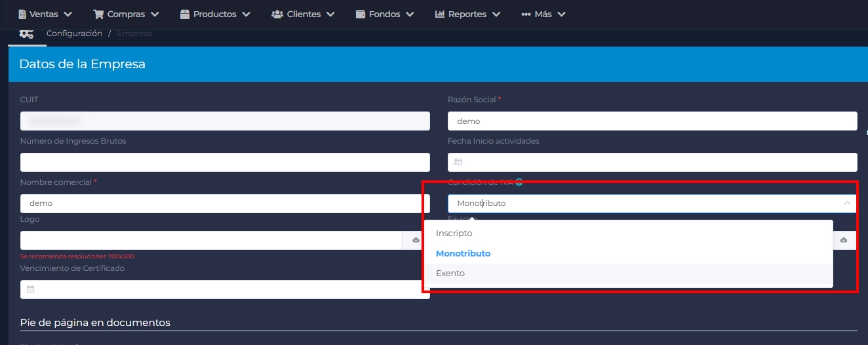Expand the Fondos menu chevron
This screenshot has height=345, width=868.
click(410, 14)
